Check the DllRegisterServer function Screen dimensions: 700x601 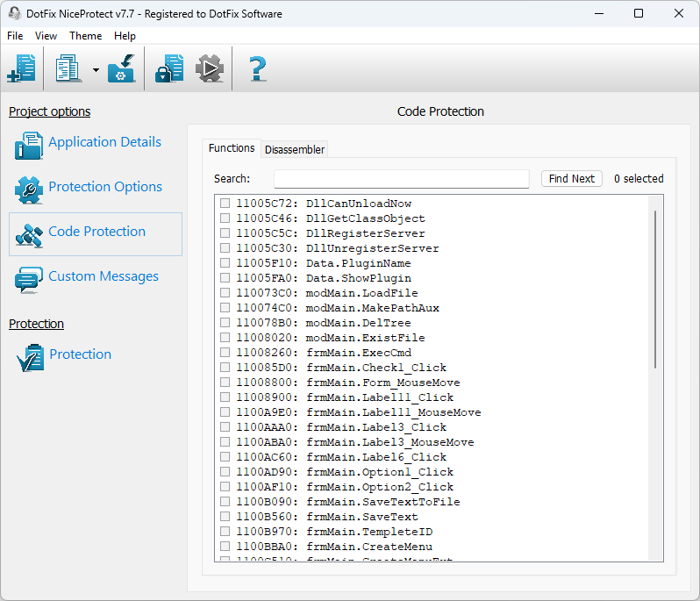click(x=225, y=233)
